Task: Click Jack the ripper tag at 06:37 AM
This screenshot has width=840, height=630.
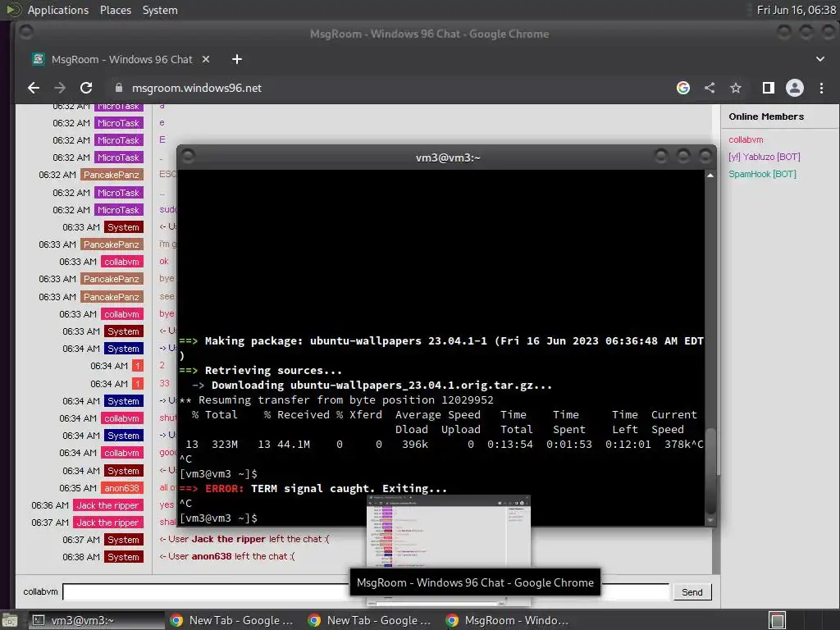Action: click(x=107, y=523)
